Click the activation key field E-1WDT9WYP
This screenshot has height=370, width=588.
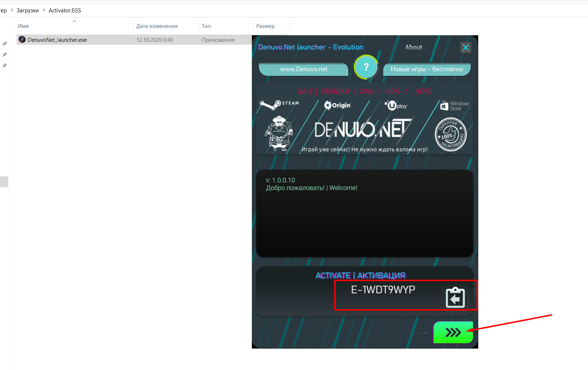383,290
